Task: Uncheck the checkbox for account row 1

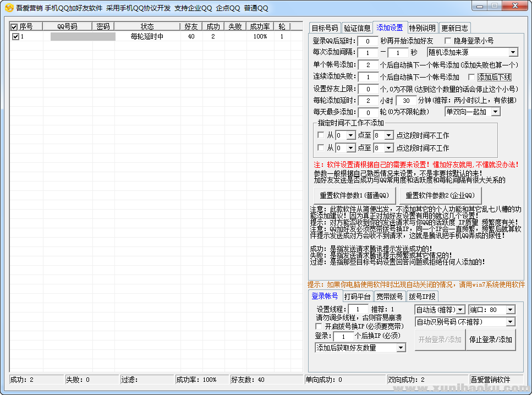Action: 15,37
